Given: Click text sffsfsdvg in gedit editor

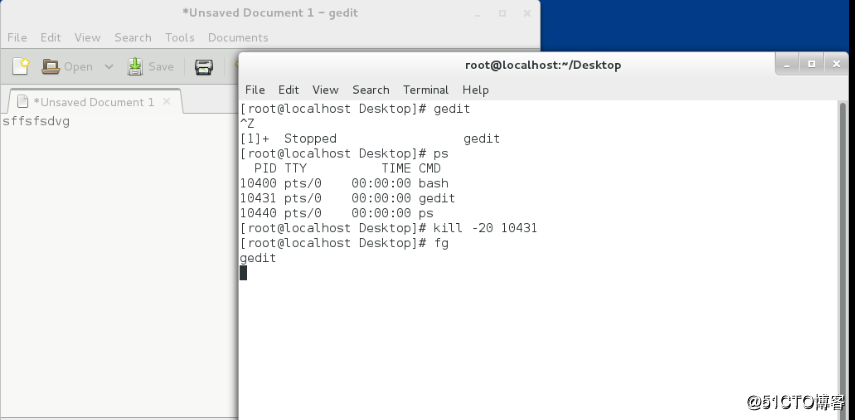Looking at the screenshot, I should (36, 122).
